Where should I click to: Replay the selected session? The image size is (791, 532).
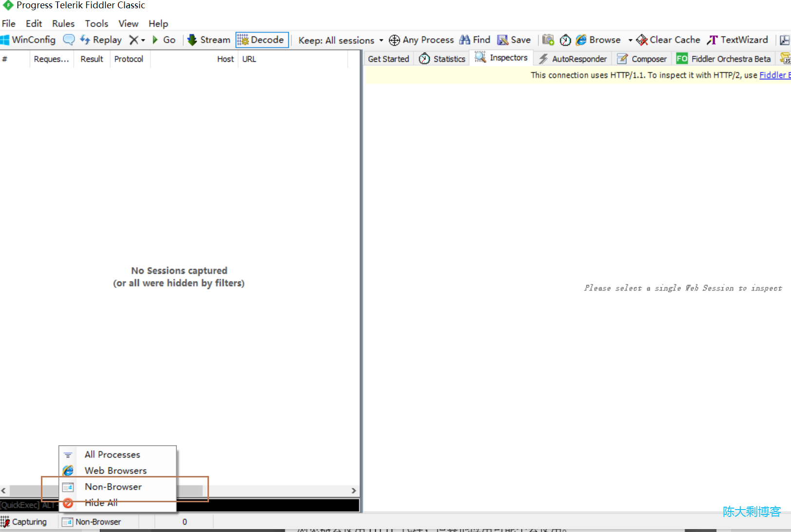(x=101, y=40)
